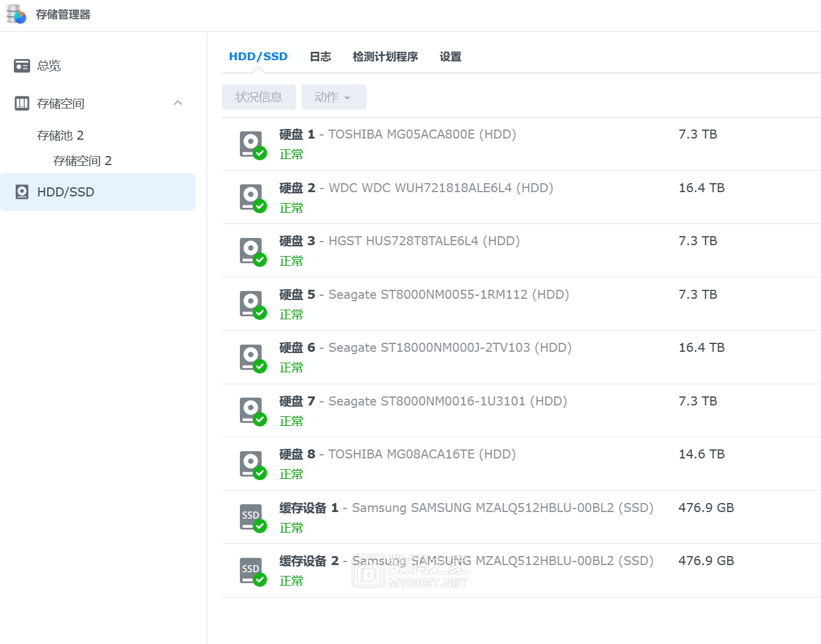Click the 存储空间 sidebar icon

pyautogui.click(x=22, y=103)
